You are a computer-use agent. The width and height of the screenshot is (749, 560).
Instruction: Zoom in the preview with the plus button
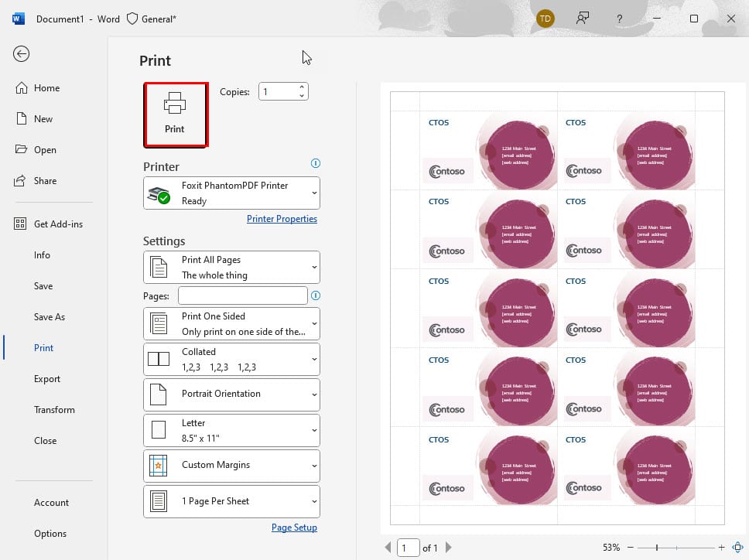click(x=721, y=548)
